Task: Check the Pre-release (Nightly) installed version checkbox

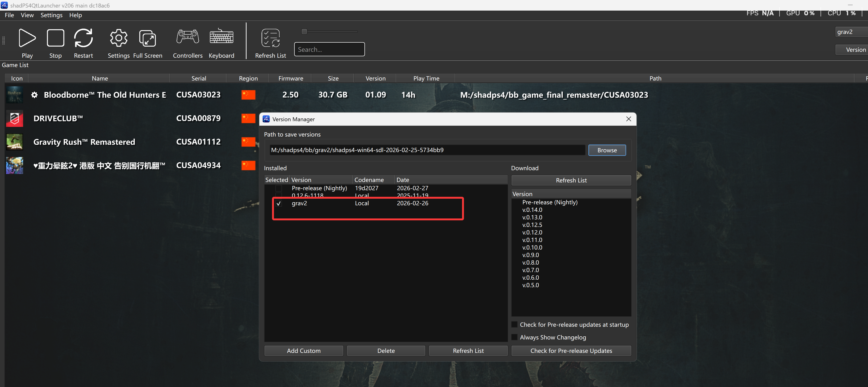Action: (279, 188)
